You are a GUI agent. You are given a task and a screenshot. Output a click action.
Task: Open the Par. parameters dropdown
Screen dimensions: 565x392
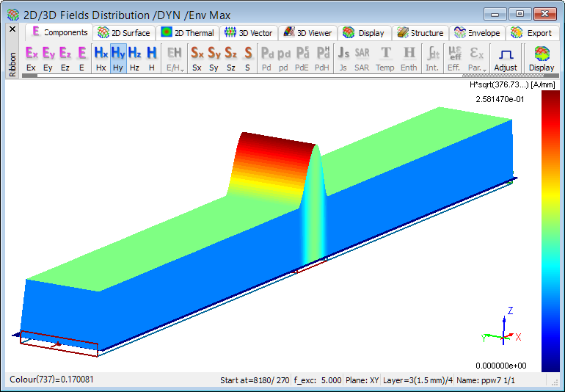point(476,58)
